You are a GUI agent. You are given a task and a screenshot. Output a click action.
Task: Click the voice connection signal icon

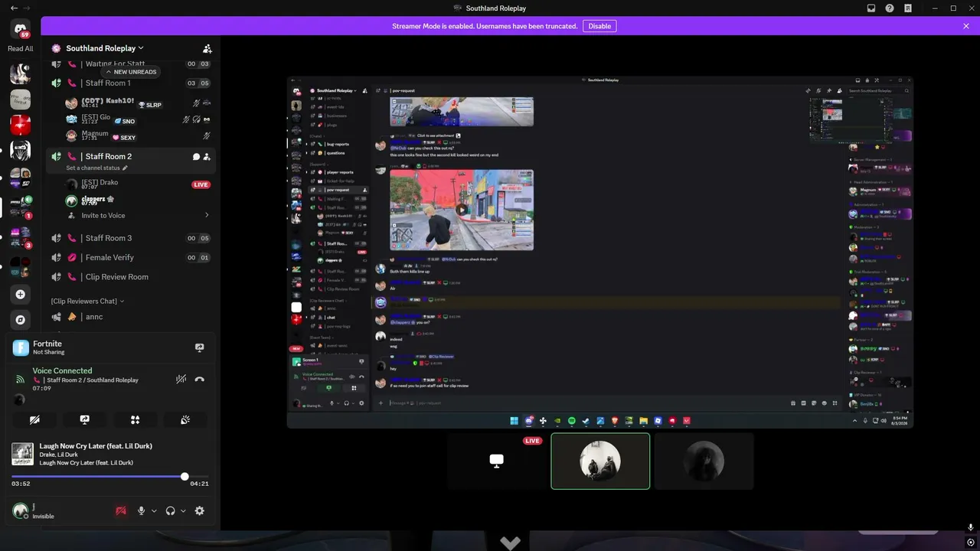point(20,379)
